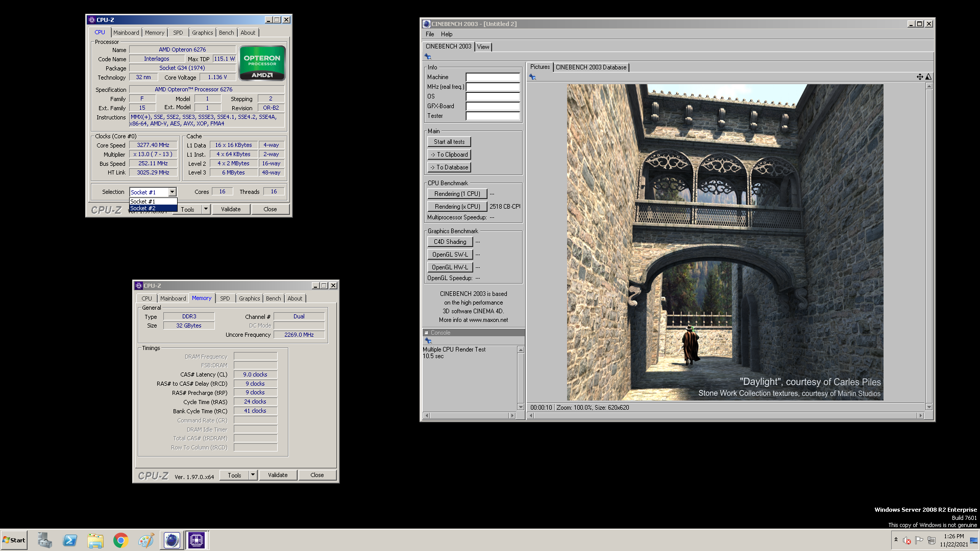Click Show desktop button at taskbar end

tap(974, 540)
